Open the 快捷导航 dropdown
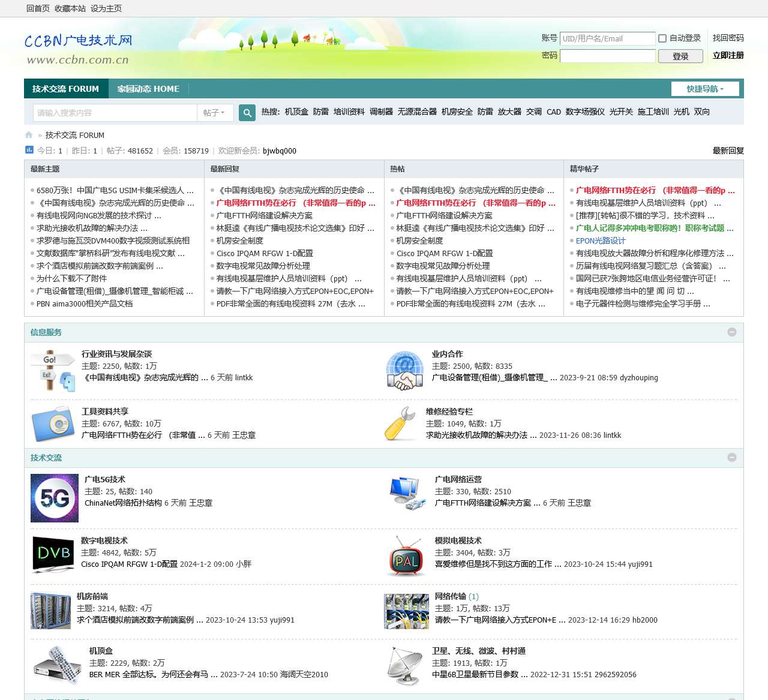The height and width of the screenshot is (700, 768). [705, 89]
